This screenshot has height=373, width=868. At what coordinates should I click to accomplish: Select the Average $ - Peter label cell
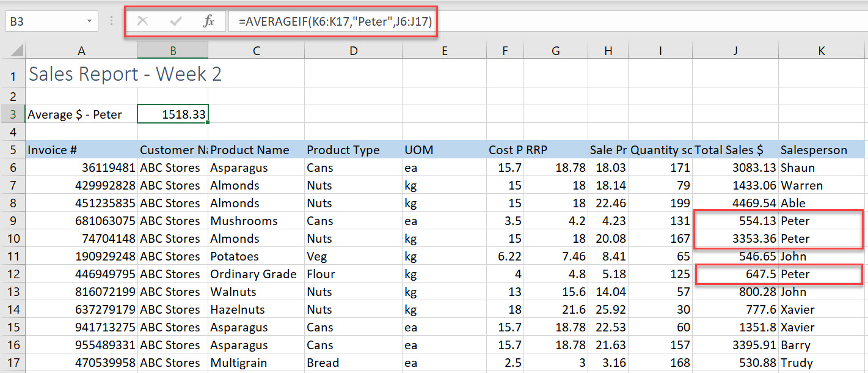73,114
